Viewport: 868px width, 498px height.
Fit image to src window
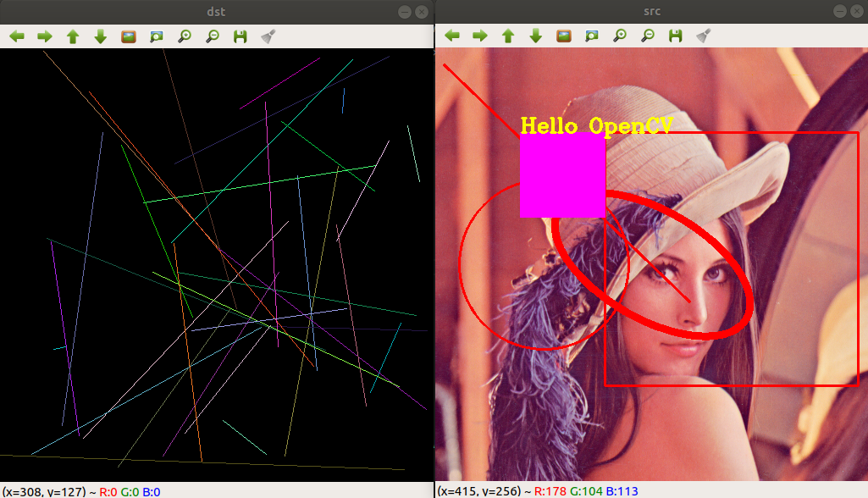click(592, 36)
